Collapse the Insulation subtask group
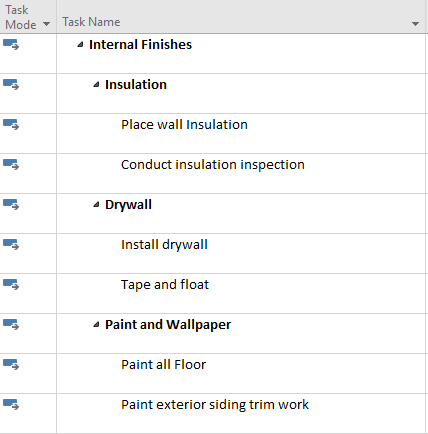Viewport: 428px width, 434px height. coord(96,85)
